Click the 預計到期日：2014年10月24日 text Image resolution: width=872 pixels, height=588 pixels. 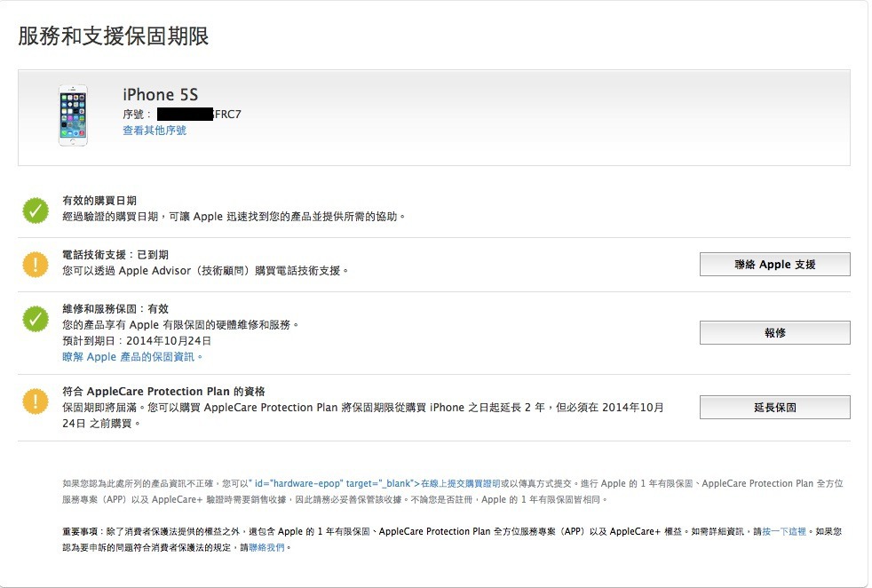pos(137,340)
